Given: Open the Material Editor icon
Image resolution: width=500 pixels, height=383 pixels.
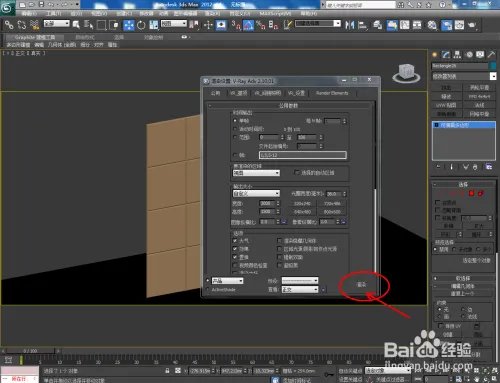Looking at the screenshot, I should pyautogui.click(x=432, y=25).
